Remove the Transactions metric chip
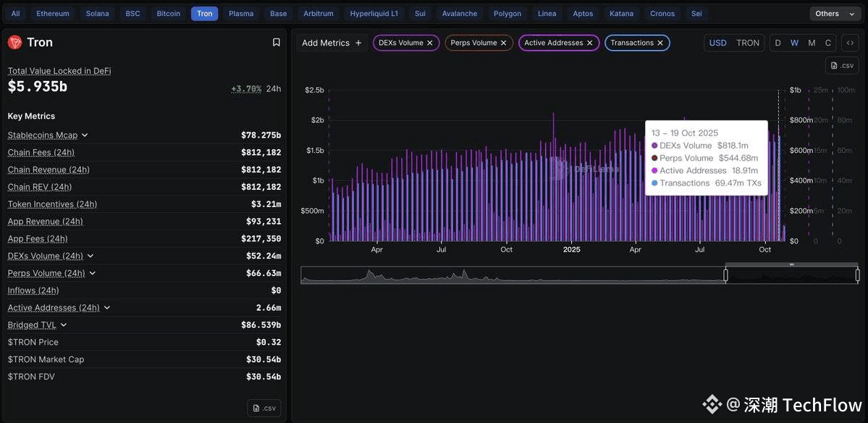868x423 pixels. 660,43
